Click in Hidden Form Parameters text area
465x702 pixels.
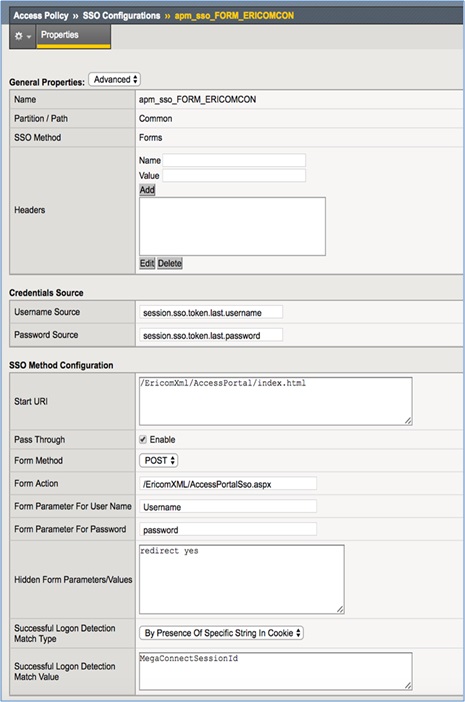click(242, 579)
